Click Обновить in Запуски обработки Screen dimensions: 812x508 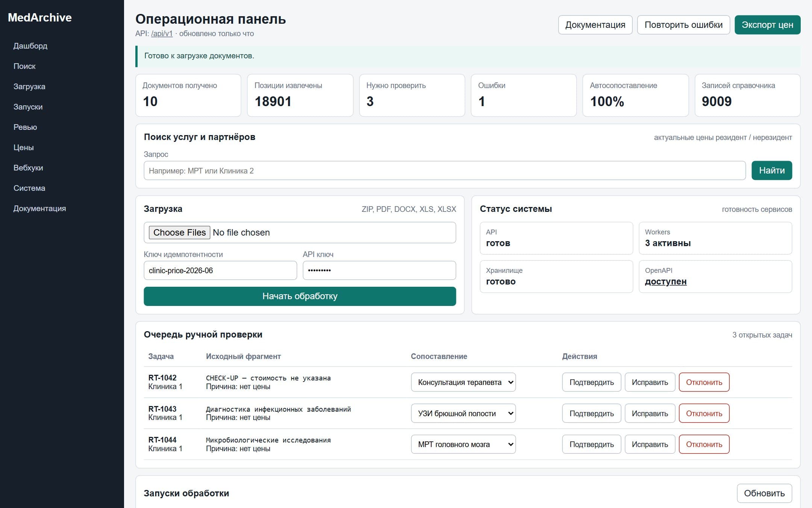764,493
